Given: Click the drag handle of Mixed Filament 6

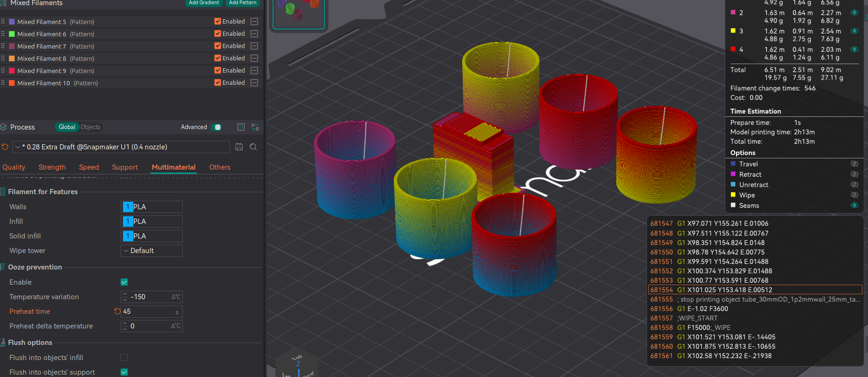Looking at the screenshot, I should (x=3, y=34).
